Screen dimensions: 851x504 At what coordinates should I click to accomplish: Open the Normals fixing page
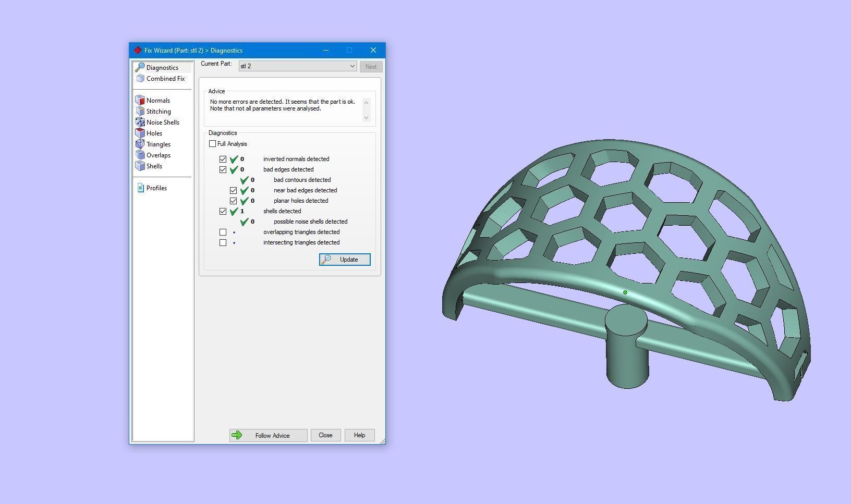coord(158,101)
